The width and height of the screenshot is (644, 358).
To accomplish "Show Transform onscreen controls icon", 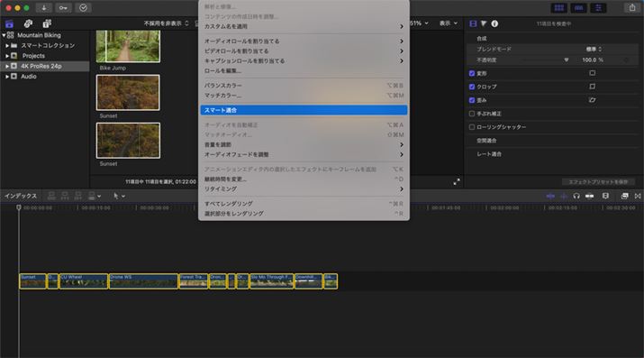I will (x=593, y=73).
